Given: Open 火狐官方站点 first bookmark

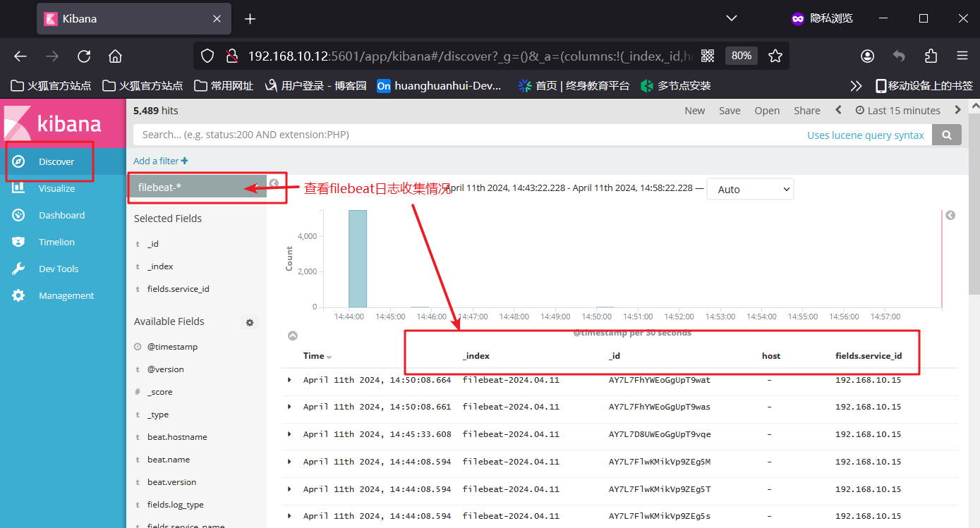Looking at the screenshot, I should (x=51, y=86).
